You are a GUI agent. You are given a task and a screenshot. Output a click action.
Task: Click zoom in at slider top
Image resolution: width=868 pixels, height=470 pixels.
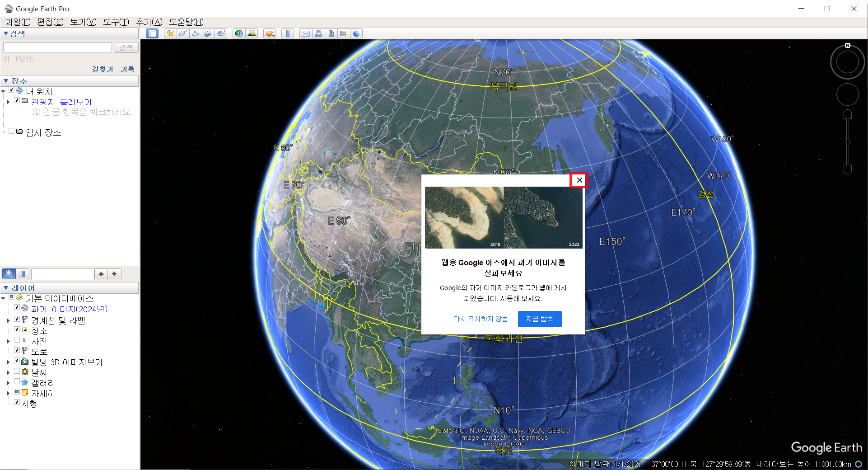(848, 114)
